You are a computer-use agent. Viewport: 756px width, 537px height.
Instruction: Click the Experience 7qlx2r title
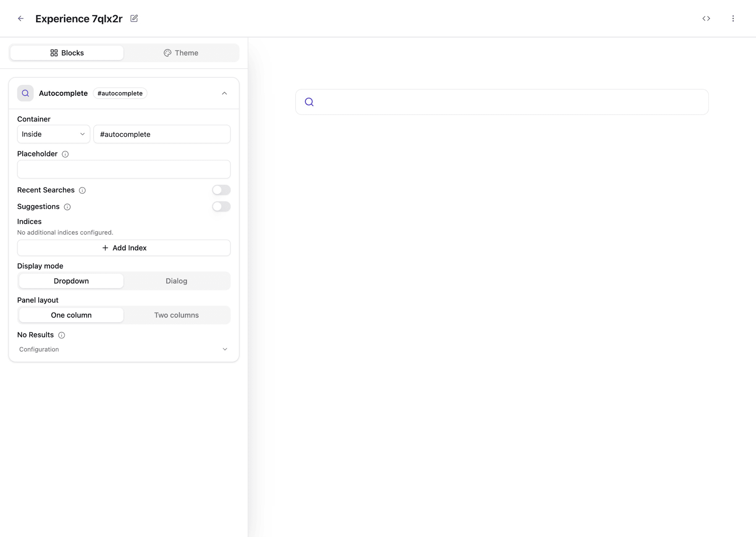[79, 18]
